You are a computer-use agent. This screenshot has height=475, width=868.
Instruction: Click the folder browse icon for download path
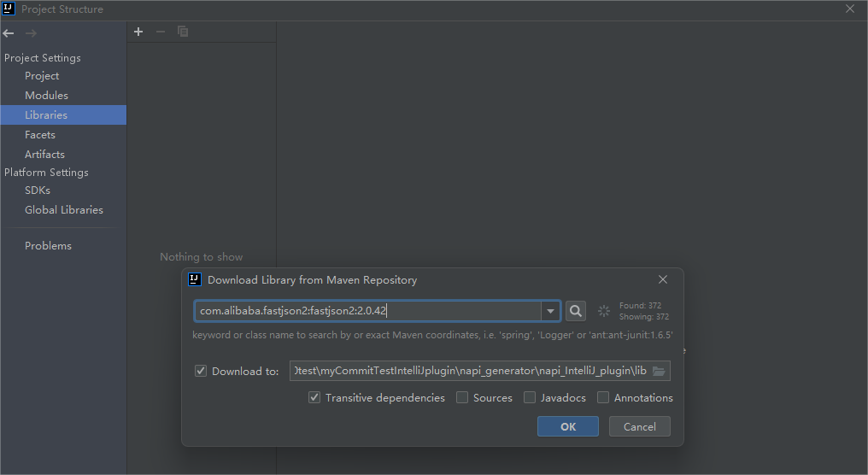[659, 371]
